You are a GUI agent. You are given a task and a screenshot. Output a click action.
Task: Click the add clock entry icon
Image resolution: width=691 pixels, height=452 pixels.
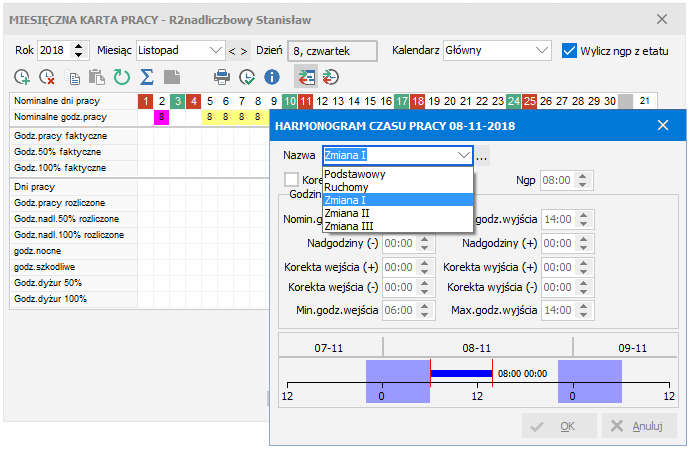pyautogui.click(x=22, y=76)
